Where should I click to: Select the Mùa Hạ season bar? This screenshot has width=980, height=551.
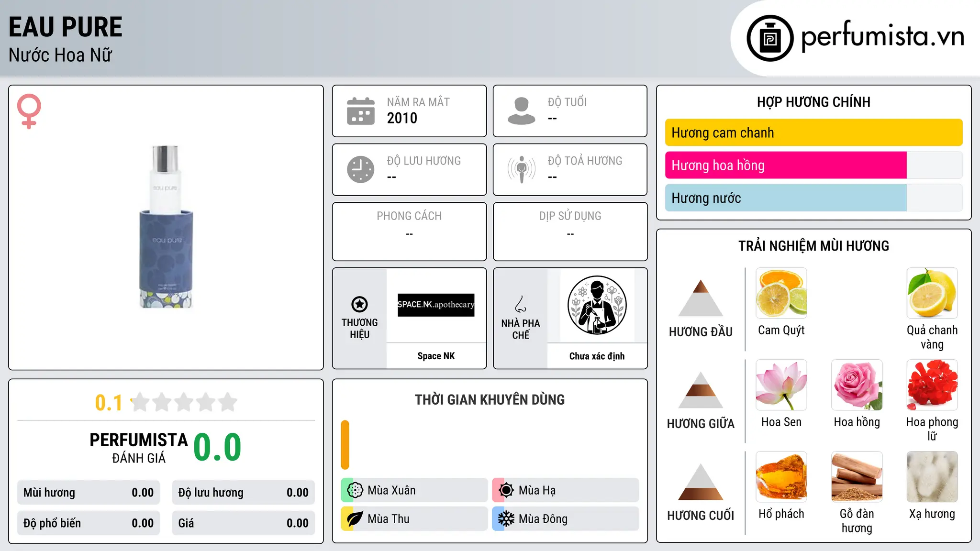pos(566,490)
